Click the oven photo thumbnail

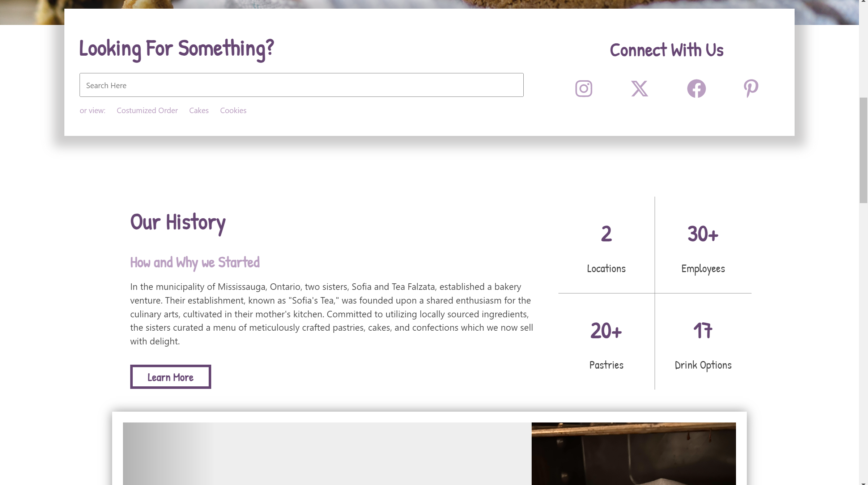pos(634,454)
